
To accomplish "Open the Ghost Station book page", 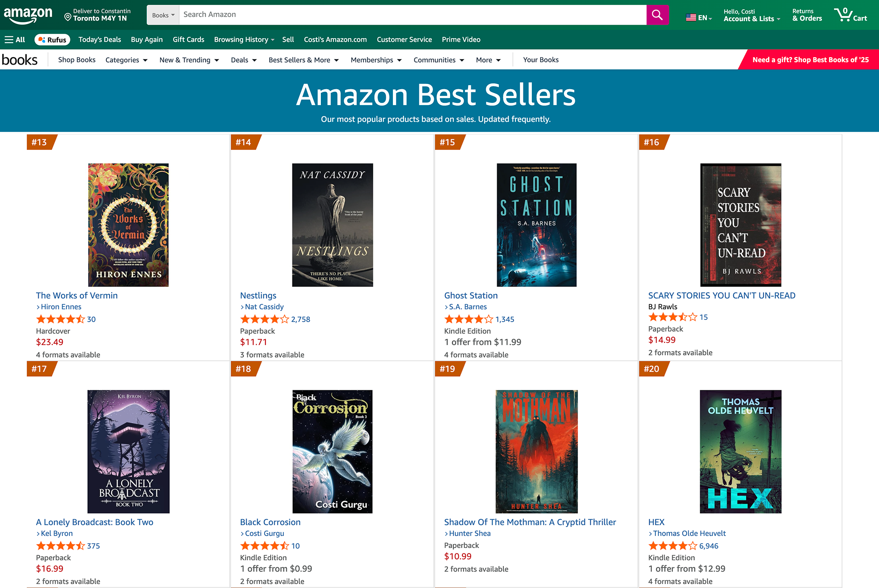I will [471, 295].
